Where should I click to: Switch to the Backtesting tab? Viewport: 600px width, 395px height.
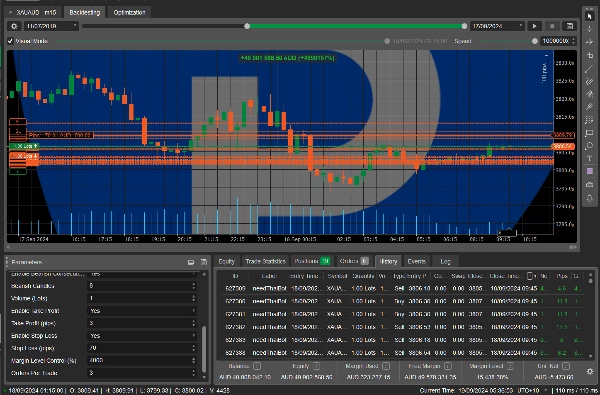[85, 12]
